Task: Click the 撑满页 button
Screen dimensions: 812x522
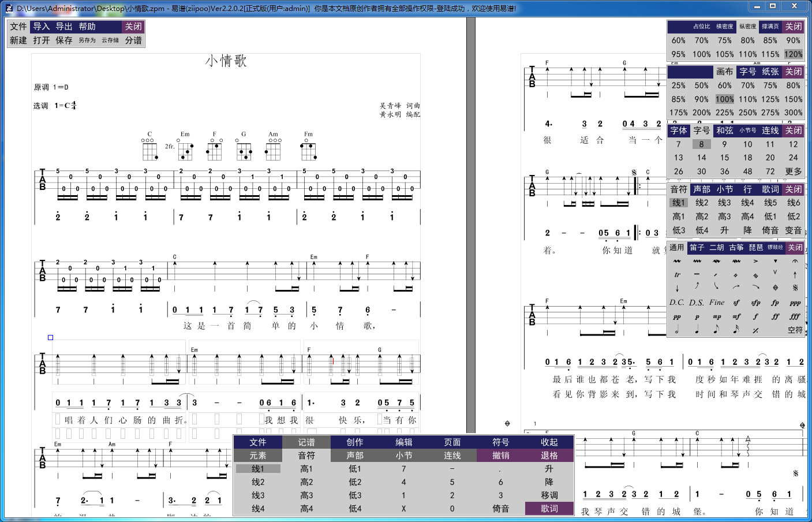Action: coord(770,27)
